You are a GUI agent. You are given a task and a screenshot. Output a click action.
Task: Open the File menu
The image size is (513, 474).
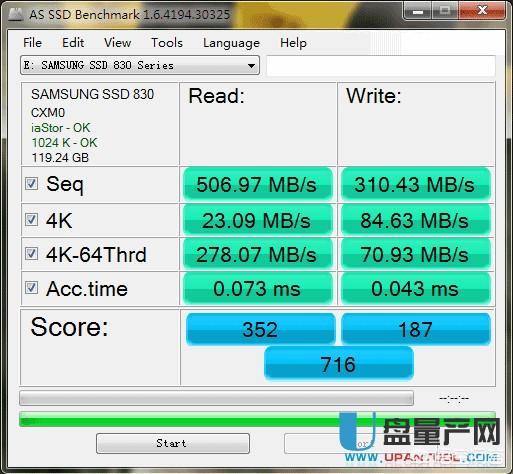pyautogui.click(x=32, y=43)
